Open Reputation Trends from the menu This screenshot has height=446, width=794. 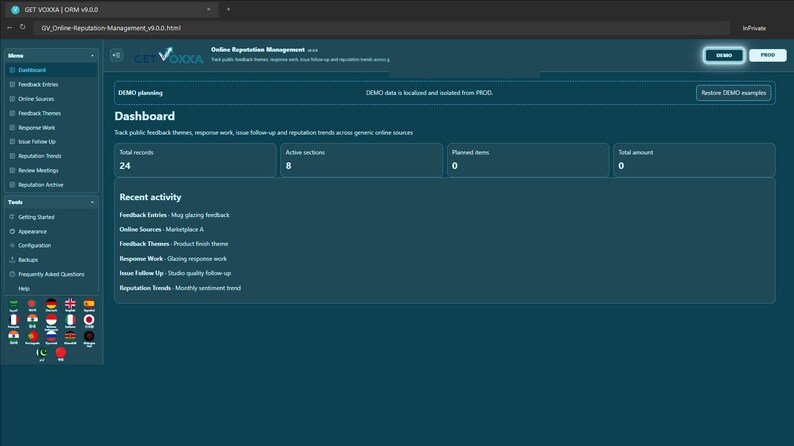(x=51, y=156)
